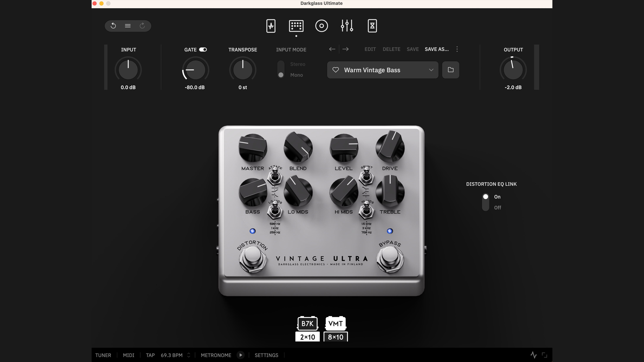
Task: Open the three-dot preset options menu
Action: pos(457,49)
